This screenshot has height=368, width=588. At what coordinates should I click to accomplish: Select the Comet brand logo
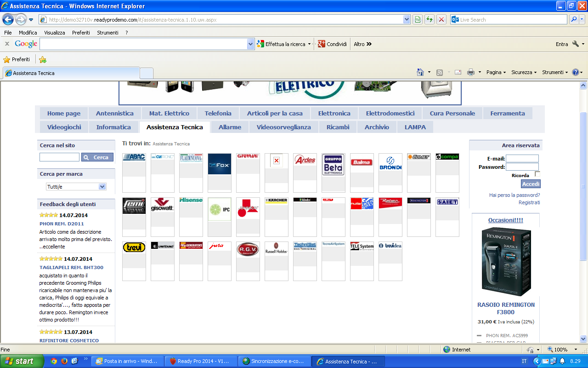coord(419,157)
